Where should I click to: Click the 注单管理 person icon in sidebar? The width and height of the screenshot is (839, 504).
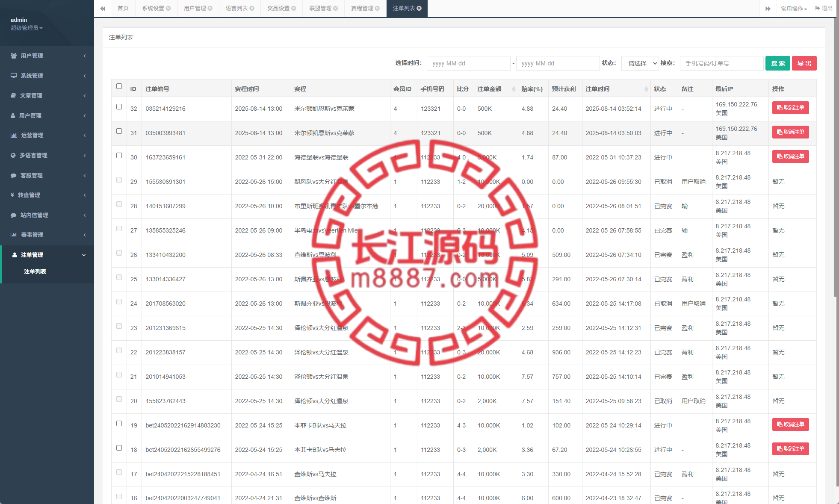click(x=15, y=255)
